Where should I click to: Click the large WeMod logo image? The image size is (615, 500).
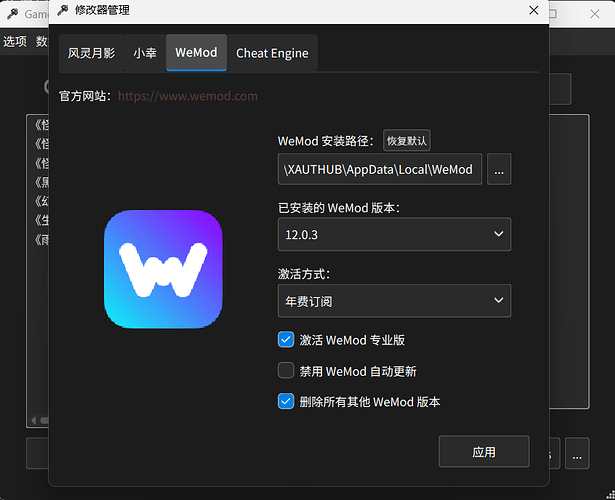click(x=163, y=269)
